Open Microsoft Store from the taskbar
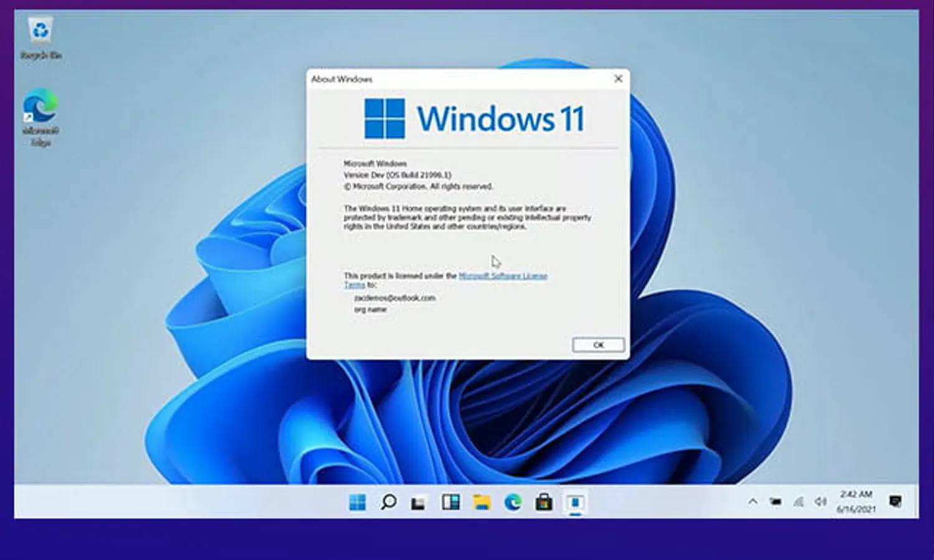The image size is (934, 560). tap(544, 502)
